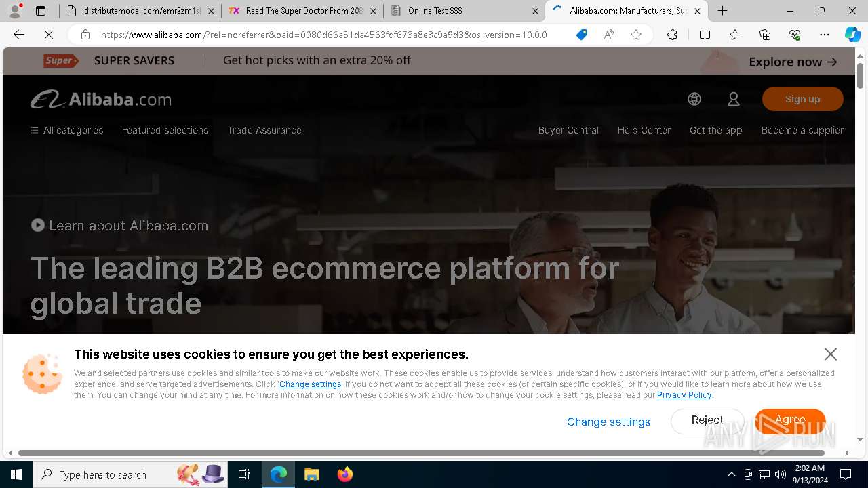This screenshot has height=488, width=868.
Task: Click the Become a supplier link
Action: point(802,130)
